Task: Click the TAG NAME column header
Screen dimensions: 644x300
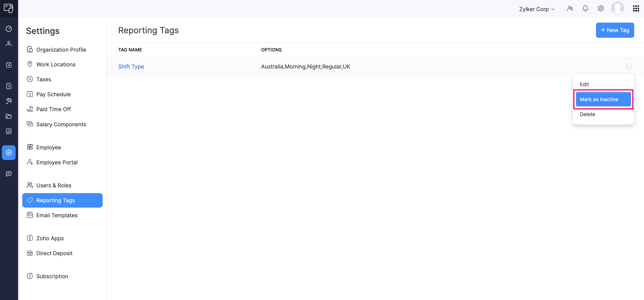Action: [130, 50]
